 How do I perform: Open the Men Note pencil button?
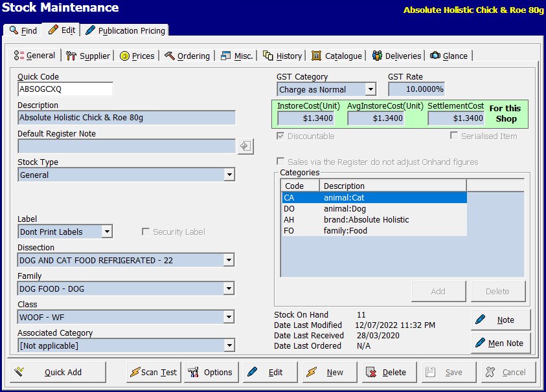click(500, 343)
